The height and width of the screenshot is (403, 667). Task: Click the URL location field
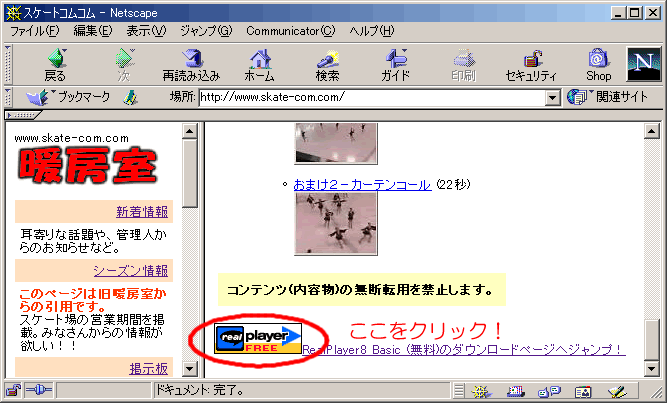click(372, 97)
